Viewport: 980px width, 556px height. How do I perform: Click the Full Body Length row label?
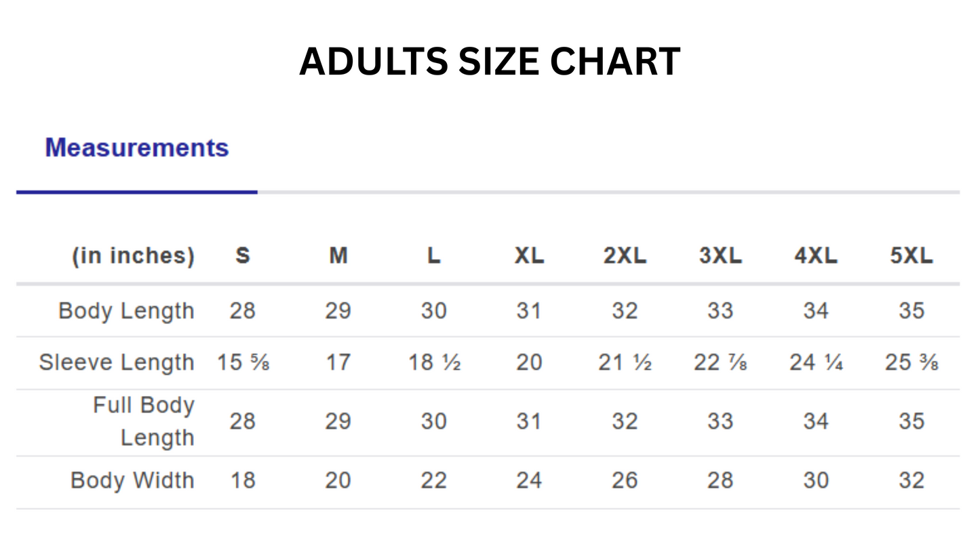(144, 421)
